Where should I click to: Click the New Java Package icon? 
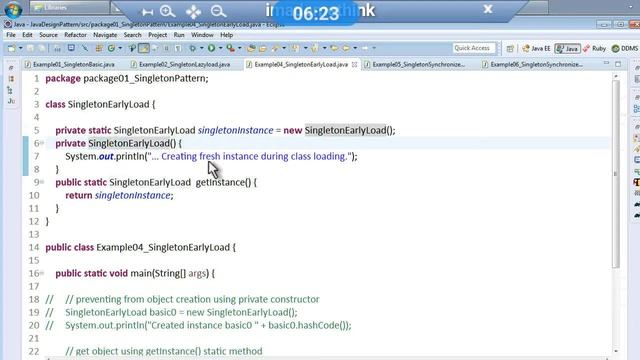point(99,48)
